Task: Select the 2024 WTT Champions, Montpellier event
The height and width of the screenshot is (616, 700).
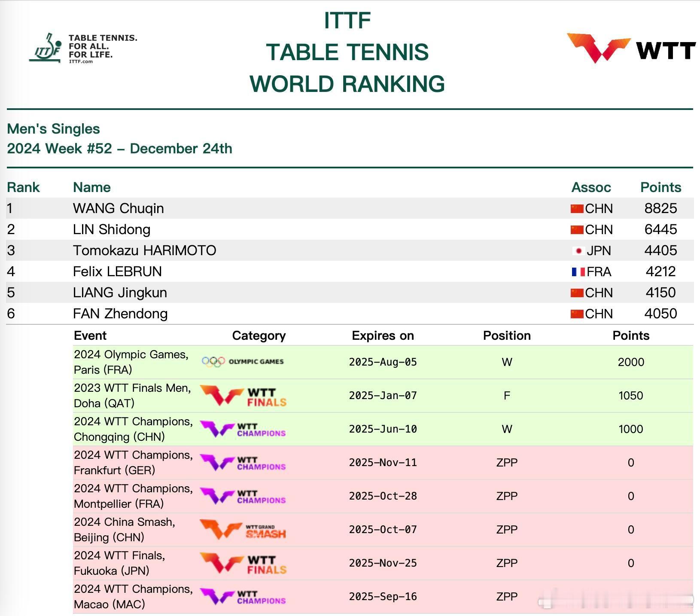Action: coord(134,496)
